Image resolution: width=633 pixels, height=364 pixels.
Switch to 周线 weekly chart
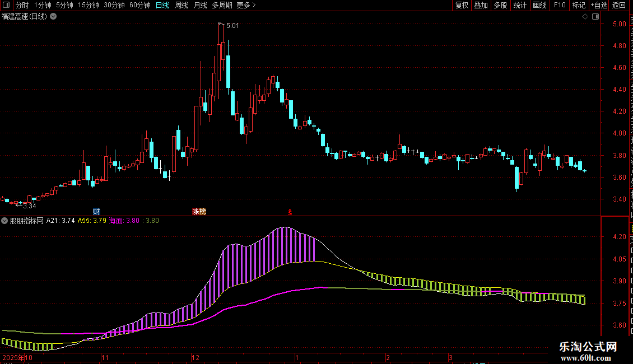(181, 5)
